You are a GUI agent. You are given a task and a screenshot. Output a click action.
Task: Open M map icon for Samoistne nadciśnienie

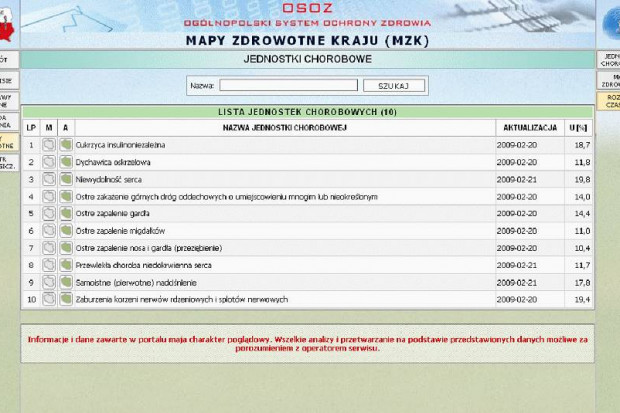coord(49,282)
